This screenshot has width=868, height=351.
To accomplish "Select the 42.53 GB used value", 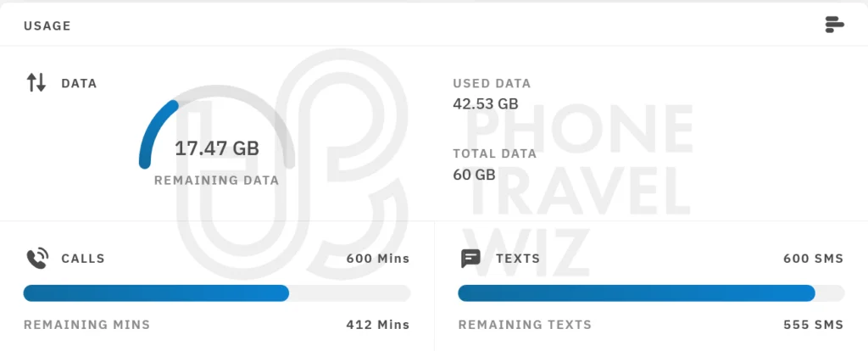I will click(x=486, y=104).
